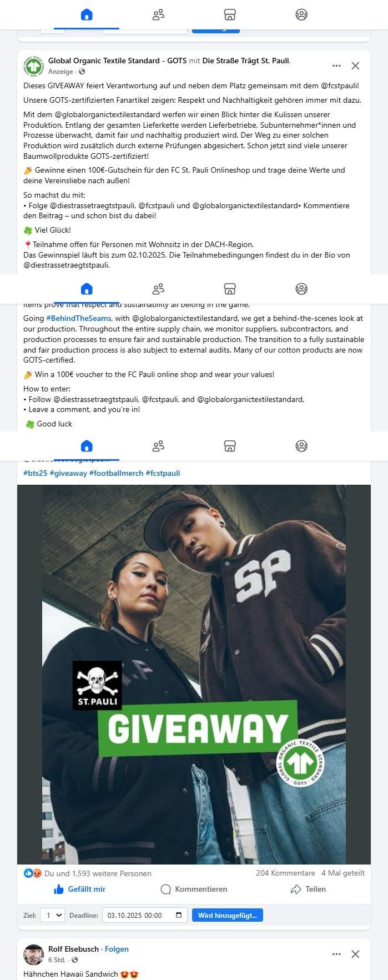The height and width of the screenshot is (980, 388).
Task: Open the GOTS page profile picture
Action: pos(33,66)
